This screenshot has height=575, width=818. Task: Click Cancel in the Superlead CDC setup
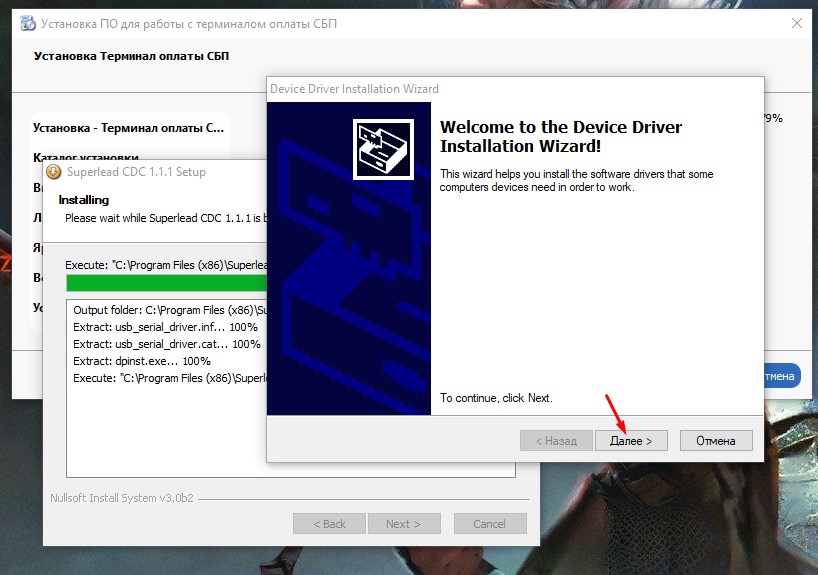point(489,524)
